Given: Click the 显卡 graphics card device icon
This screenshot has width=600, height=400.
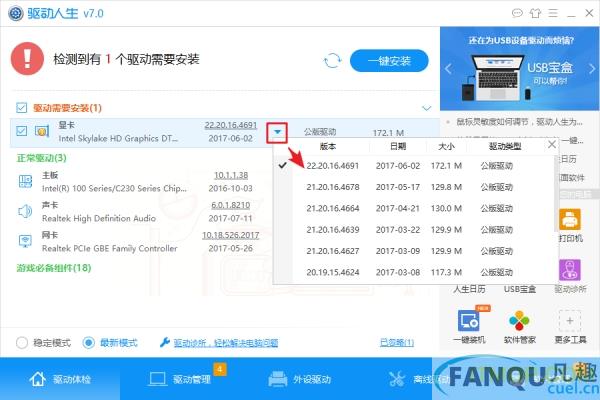Looking at the screenshot, I should [x=42, y=131].
